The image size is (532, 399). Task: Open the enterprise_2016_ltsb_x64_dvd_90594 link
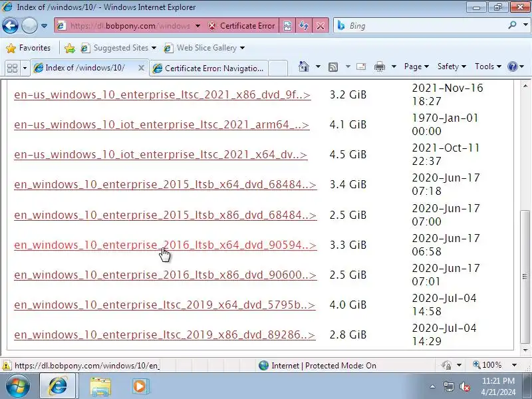coord(165,245)
